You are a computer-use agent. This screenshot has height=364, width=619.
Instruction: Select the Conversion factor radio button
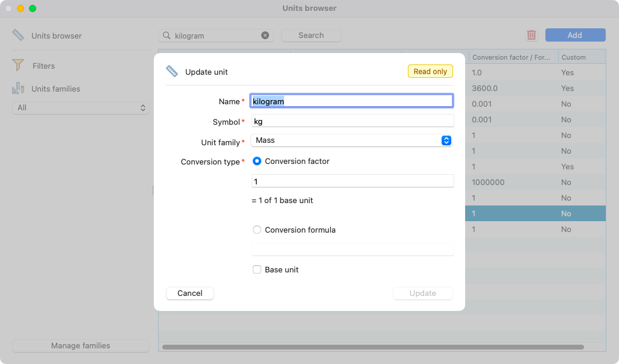pyautogui.click(x=257, y=161)
